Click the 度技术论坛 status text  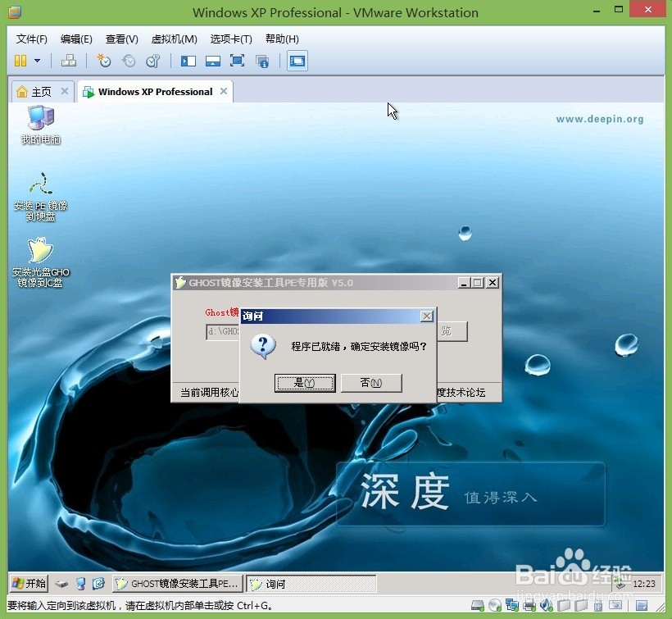coord(461,392)
